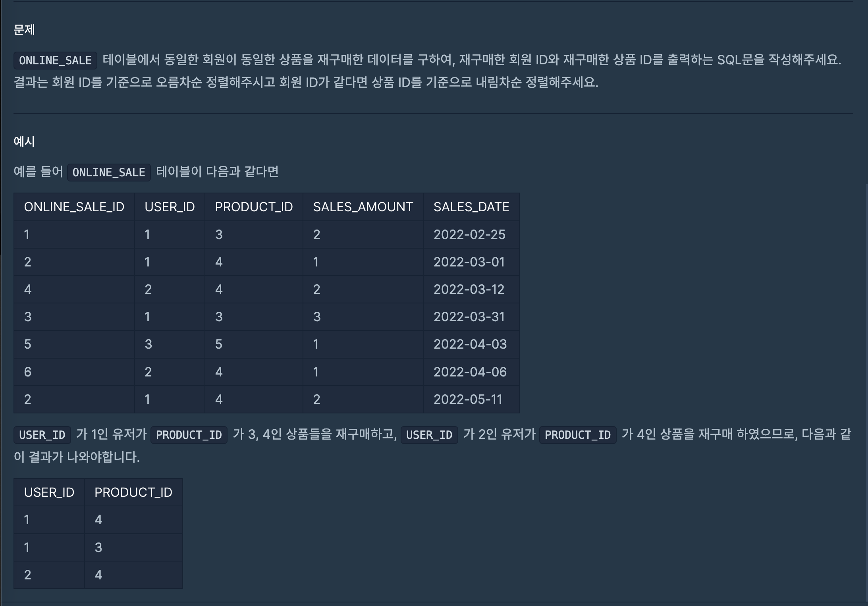Select the ONLINE_SALE code tag in problem statement
This screenshot has width=868, height=606.
point(55,60)
